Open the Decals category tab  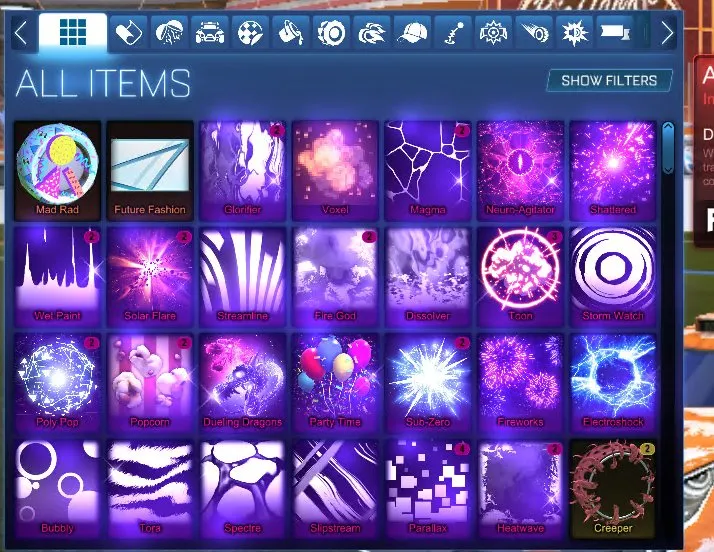[x=129, y=33]
